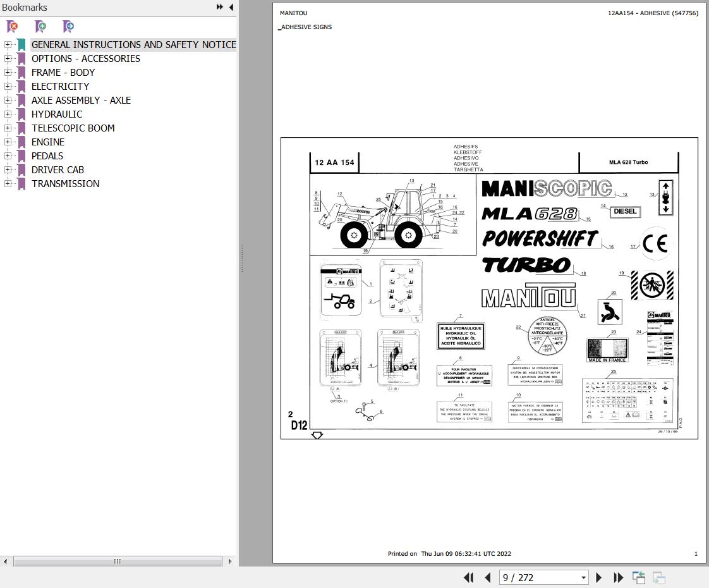Click the bookmarks scrollbar left arrow

click(x=5, y=561)
